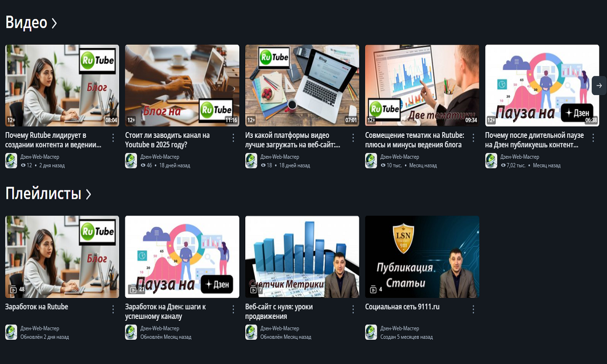Click playlist title 'Веб-сайт с нуля: уроки продвижения'
Image resolution: width=607 pixels, height=364 pixels.
tap(279, 311)
